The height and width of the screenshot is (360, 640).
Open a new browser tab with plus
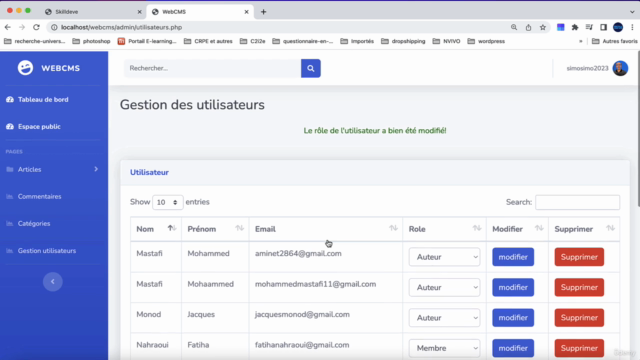coord(263,12)
